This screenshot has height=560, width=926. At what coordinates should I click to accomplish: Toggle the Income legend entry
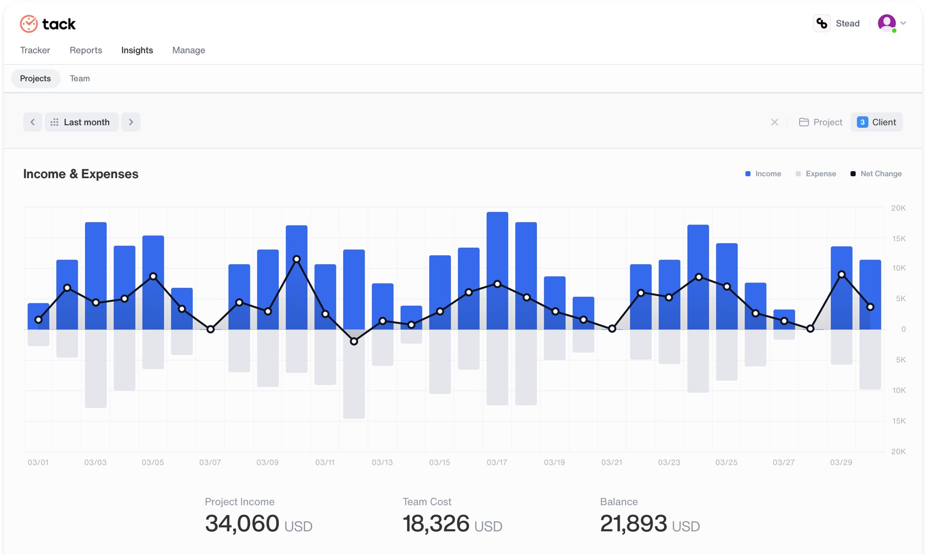[x=763, y=174]
